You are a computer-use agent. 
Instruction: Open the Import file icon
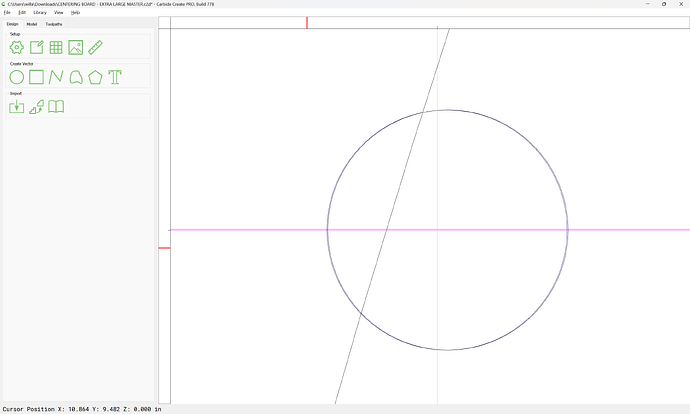pyautogui.click(x=17, y=107)
